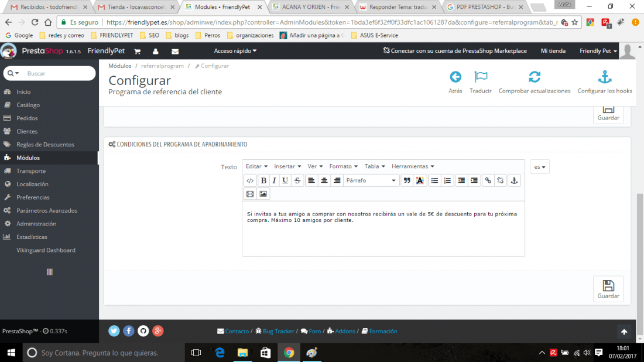Center align text in editor
The image size is (644, 362).
click(x=324, y=180)
